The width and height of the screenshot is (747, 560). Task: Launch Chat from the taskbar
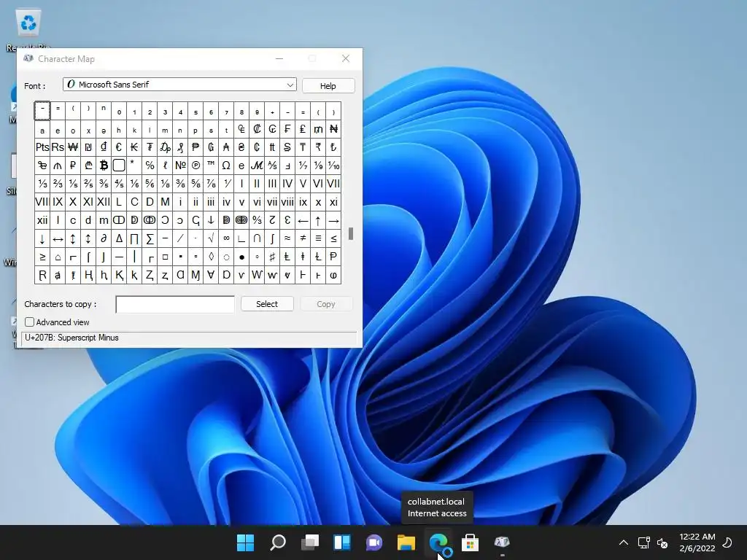click(374, 542)
